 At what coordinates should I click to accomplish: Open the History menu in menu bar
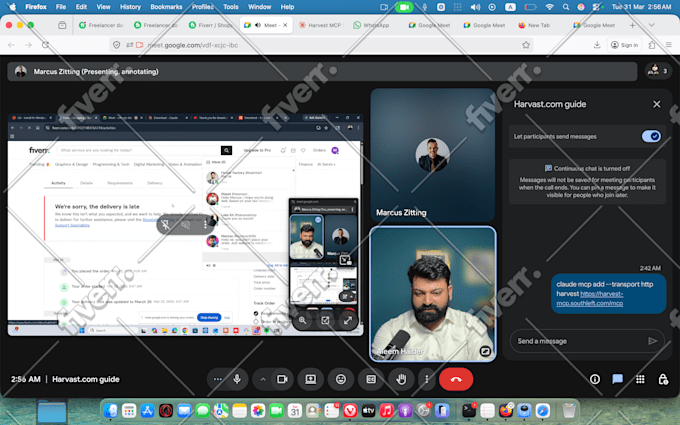click(x=130, y=7)
